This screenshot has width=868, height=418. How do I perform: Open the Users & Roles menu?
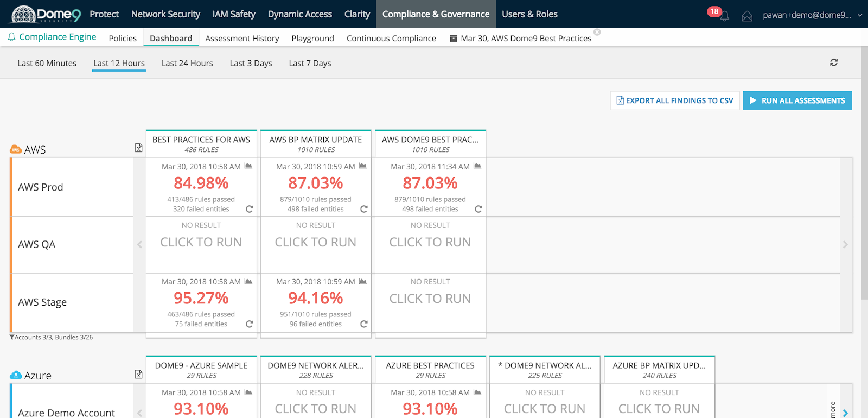click(x=529, y=14)
